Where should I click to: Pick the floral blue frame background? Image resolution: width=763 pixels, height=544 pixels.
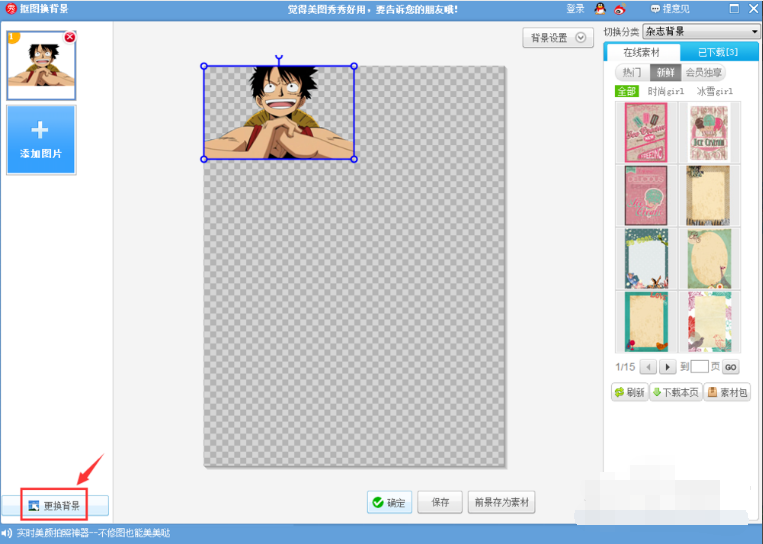[x=646, y=258]
